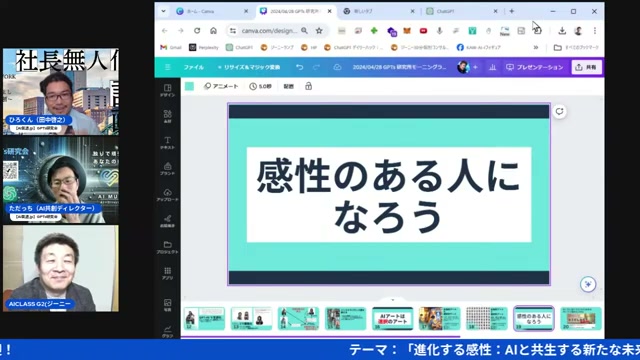Open the turquoise background color swatch
The width and height of the screenshot is (640, 360).
pyautogui.click(x=189, y=86)
